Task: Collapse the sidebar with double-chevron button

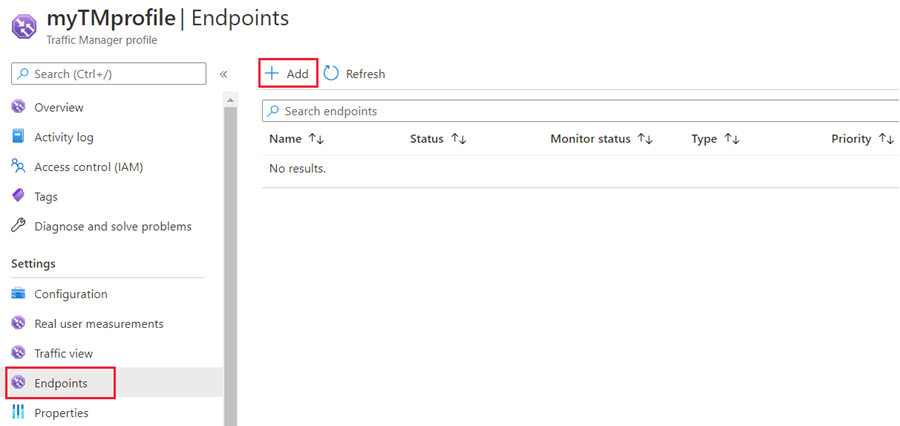Action: pos(224,74)
